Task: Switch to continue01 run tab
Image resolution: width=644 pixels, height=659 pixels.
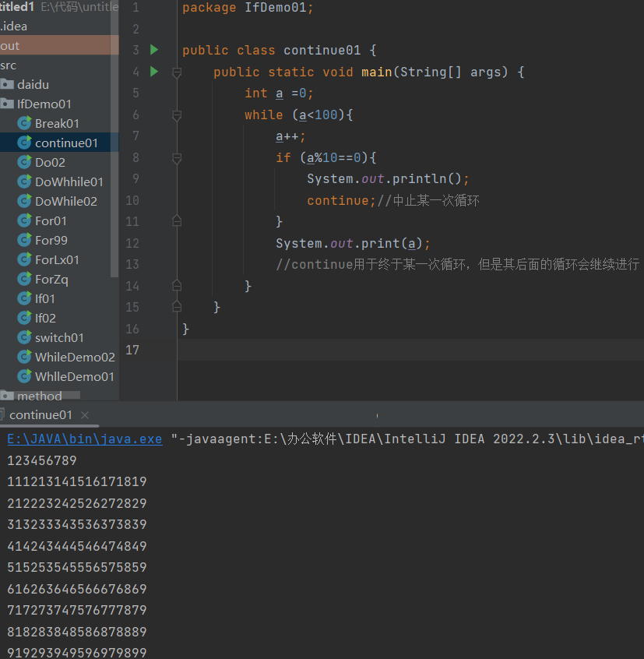Action: (40, 415)
